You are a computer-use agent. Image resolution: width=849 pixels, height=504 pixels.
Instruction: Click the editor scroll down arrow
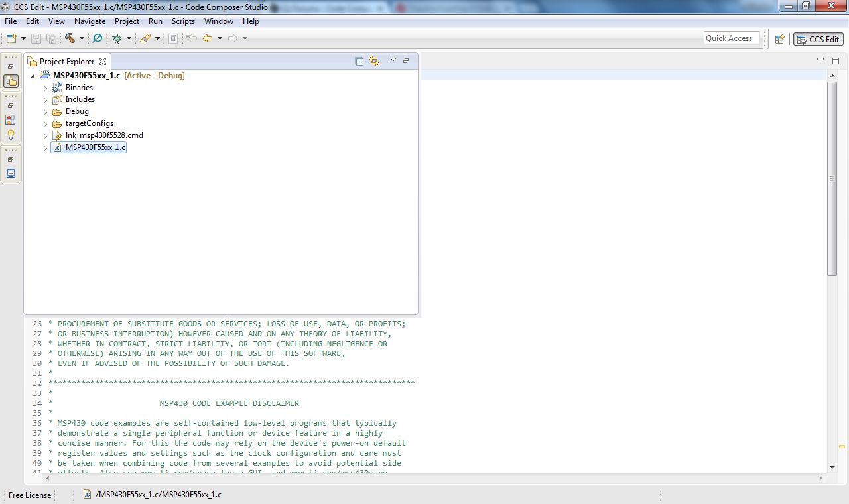(832, 468)
